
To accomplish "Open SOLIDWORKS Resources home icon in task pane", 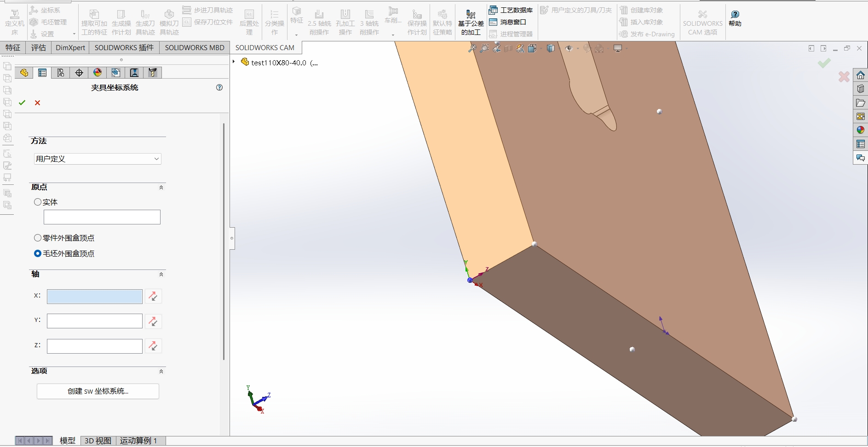I will (861, 75).
